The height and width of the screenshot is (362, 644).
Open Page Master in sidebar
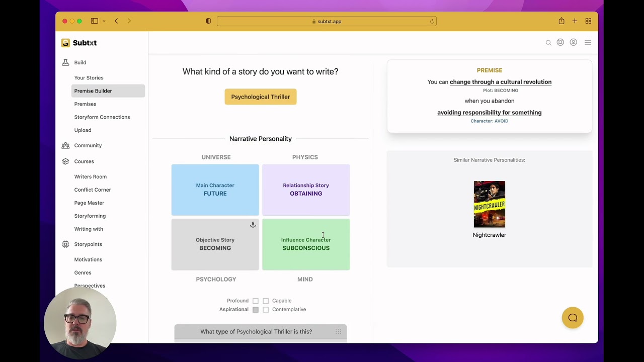pos(89,203)
